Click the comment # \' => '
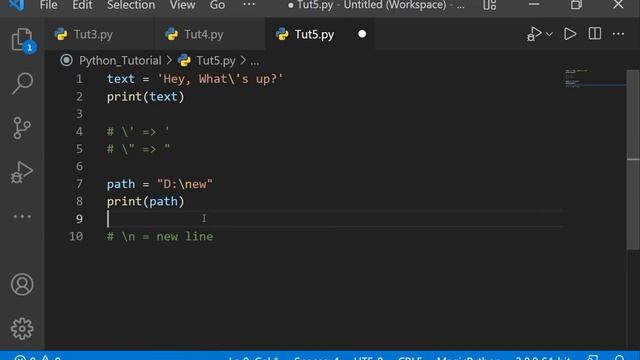 click(x=138, y=131)
